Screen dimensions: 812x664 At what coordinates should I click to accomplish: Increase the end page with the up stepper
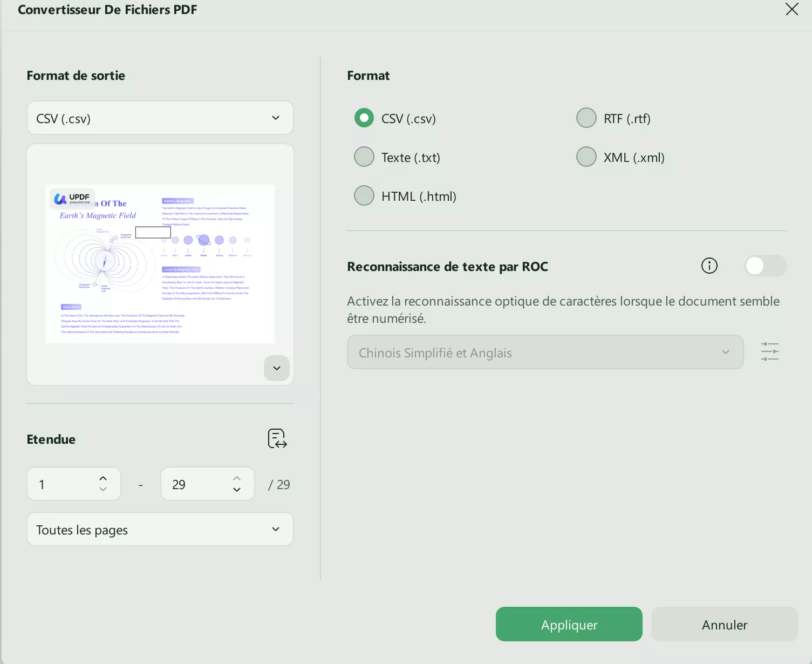click(x=236, y=478)
